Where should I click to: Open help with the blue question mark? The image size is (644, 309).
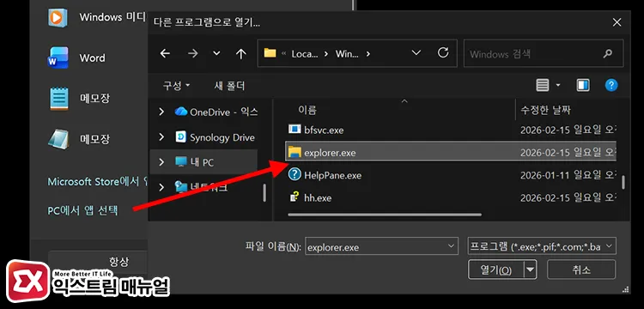(611, 85)
